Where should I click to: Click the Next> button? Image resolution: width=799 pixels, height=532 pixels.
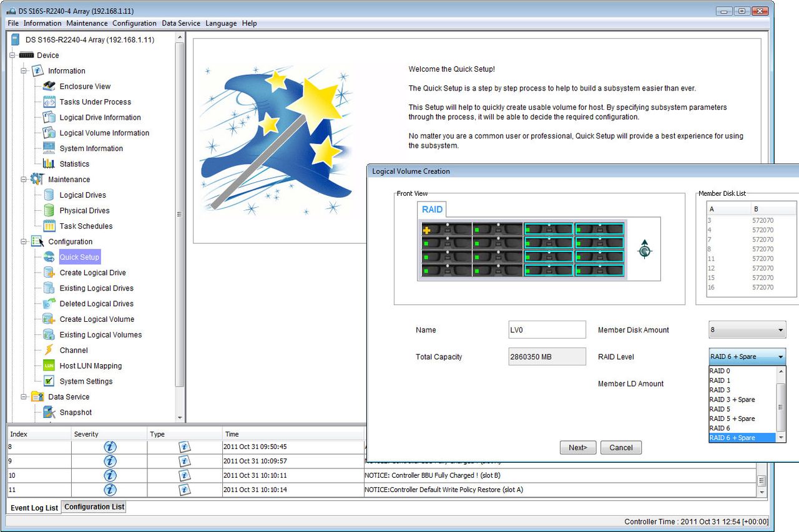click(578, 448)
